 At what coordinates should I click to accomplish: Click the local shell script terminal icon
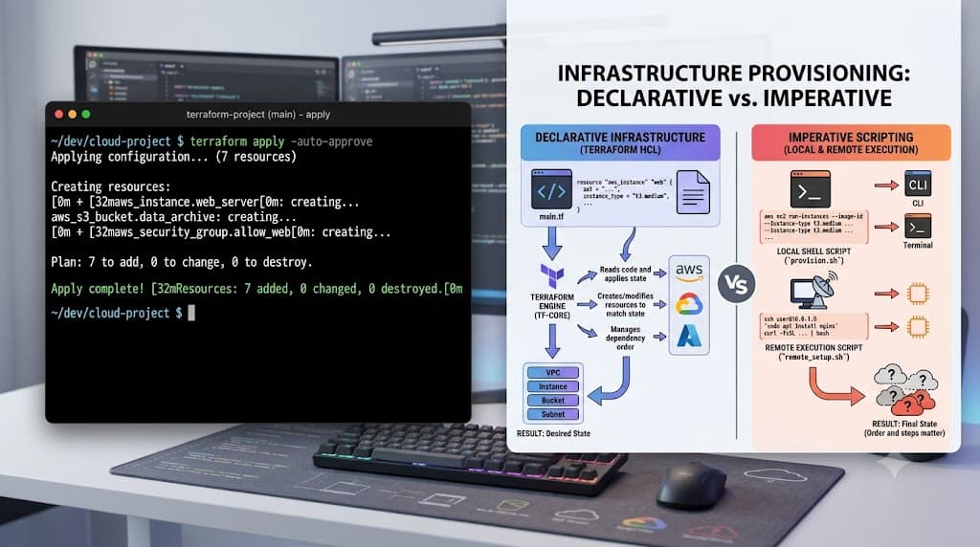(x=810, y=189)
